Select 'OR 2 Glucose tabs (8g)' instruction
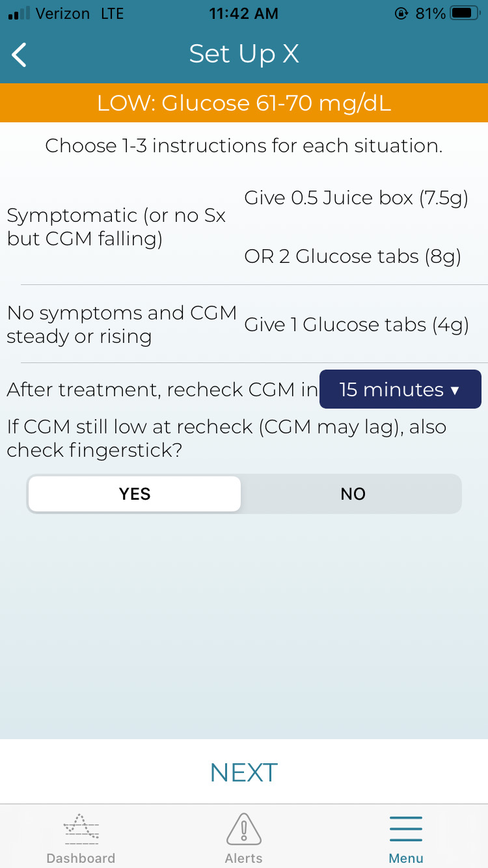Viewport: 488px width, 868px height. tap(353, 256)
